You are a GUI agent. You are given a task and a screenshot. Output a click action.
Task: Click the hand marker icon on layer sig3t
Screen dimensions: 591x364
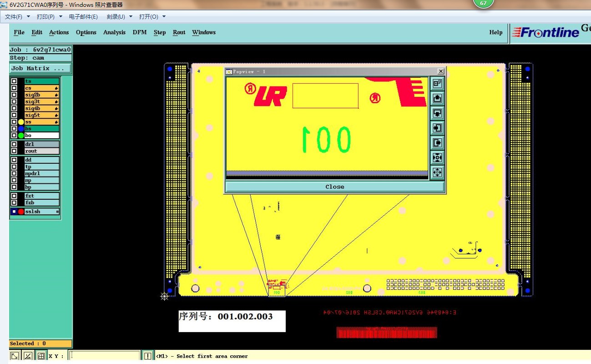[x=57, y=102]
